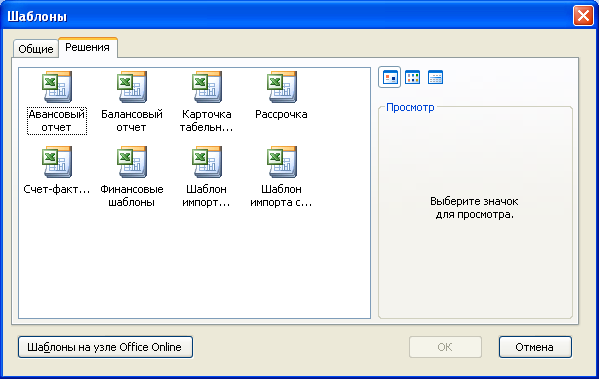The image size is (599, 379).
Task: Choose the Карточка табельн... template icon
Action: pos(207,87)
